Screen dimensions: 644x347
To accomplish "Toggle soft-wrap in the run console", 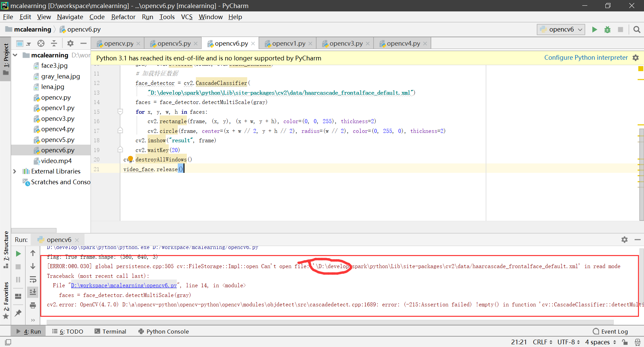I will 33,279.
